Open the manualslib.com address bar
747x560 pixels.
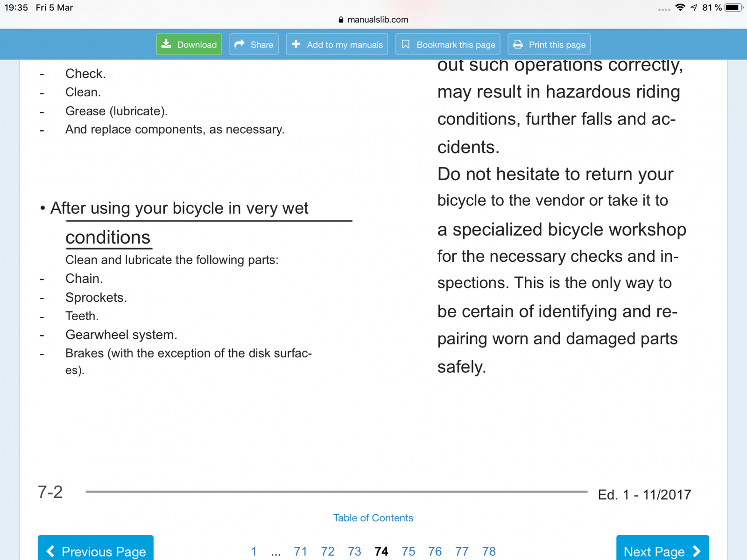point(373,20)
